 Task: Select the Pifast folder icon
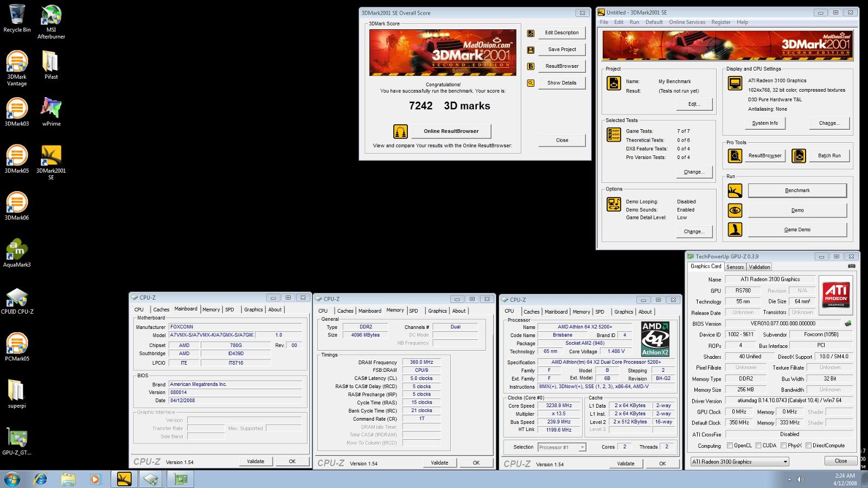coord(51,66)
